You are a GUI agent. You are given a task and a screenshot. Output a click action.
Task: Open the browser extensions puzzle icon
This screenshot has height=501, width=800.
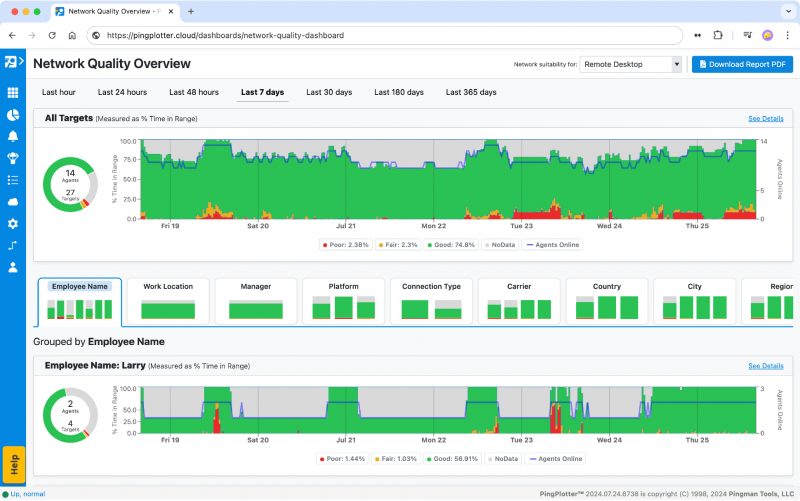click(x=718, y=35)
